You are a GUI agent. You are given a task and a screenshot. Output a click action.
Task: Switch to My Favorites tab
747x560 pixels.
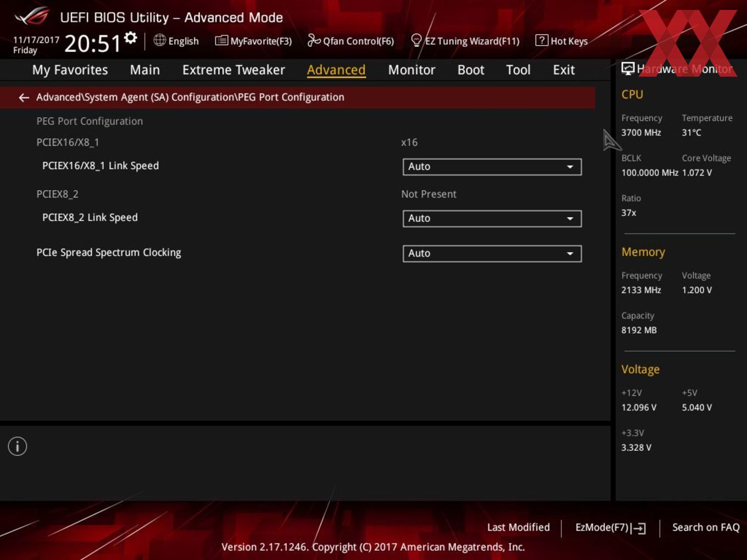(70, 70)
